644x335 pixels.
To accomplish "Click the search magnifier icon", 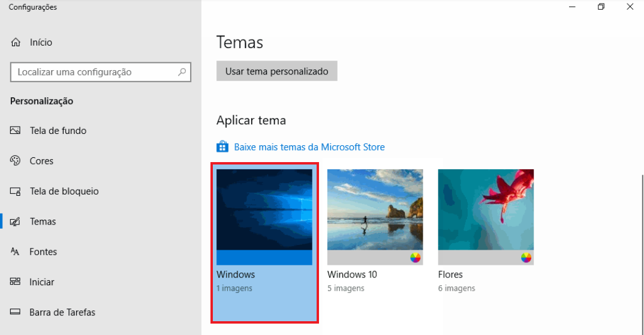I will point(182,72).
